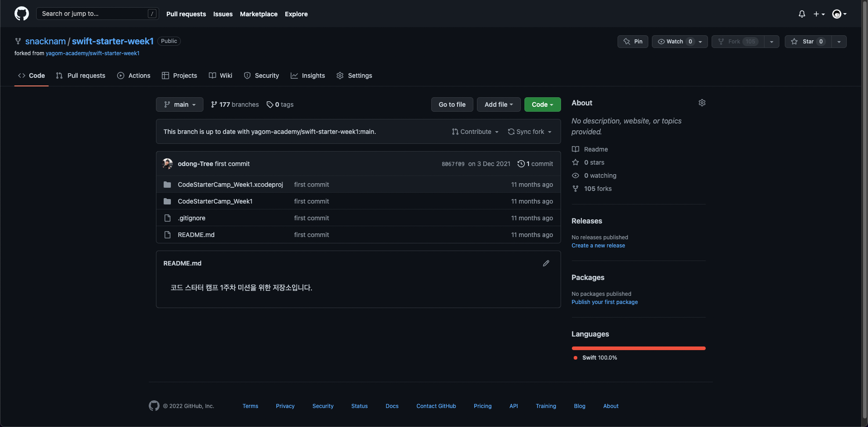The height and width of the screenshot is (427, 868).
Task: Open the Pull requests repository tab
Action: pos(80,76)
